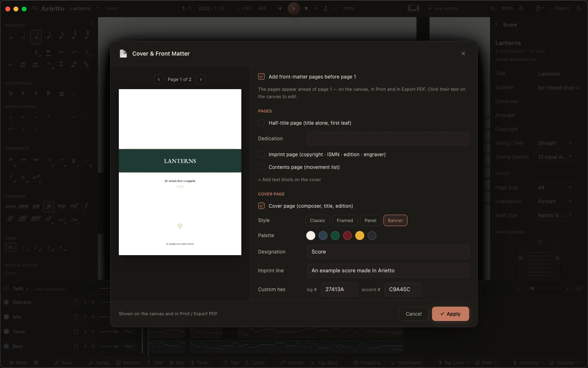Viewport: 588px width, 368px height.
Task: Uncheck Add front-matter pages before page 1
Action: coord(261,76)
